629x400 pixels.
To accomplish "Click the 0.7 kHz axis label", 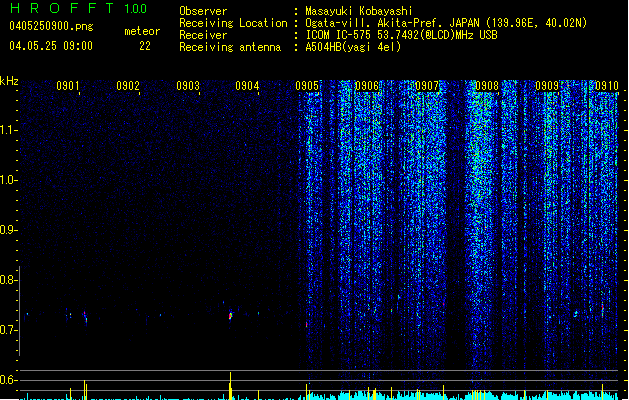I will [x=9, y=330].
